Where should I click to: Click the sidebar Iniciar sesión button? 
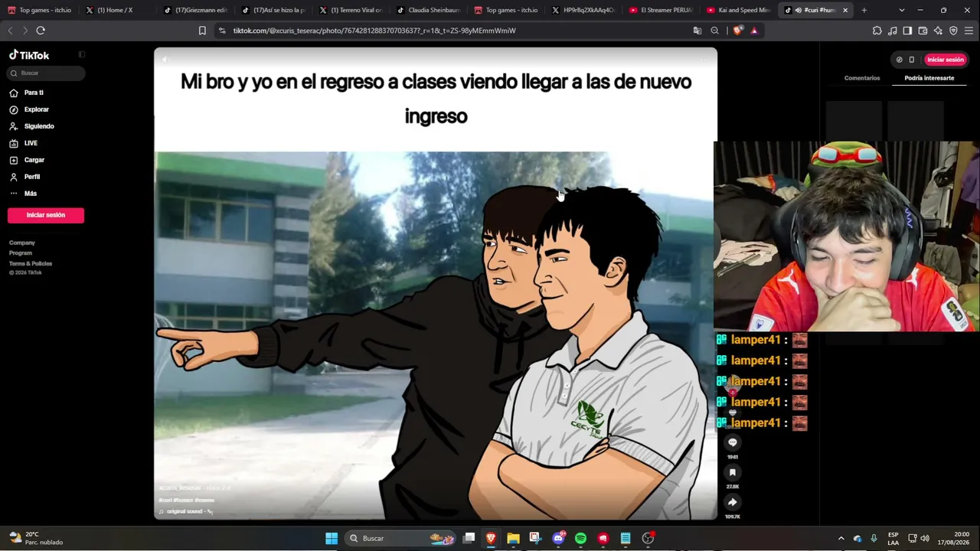46,215
